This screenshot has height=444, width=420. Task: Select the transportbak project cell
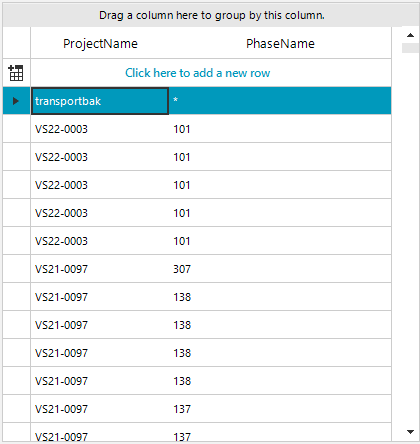[x=100, y=101]
